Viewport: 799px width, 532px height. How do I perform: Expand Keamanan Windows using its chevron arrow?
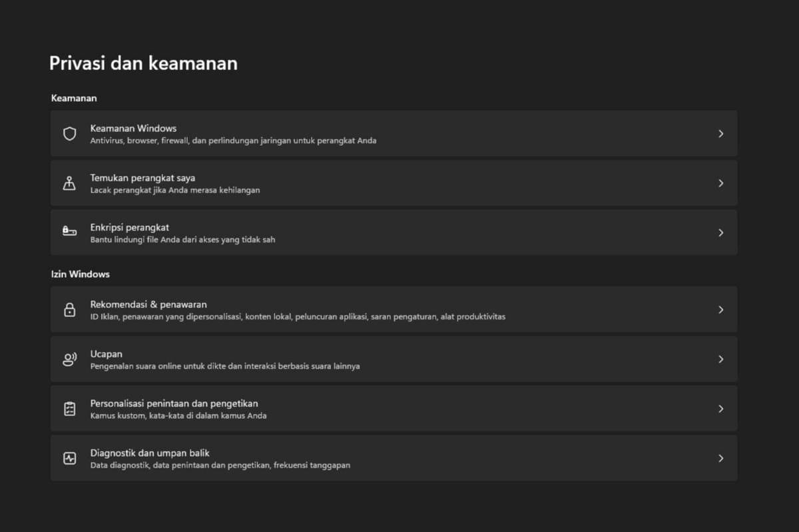coord(720,134)
